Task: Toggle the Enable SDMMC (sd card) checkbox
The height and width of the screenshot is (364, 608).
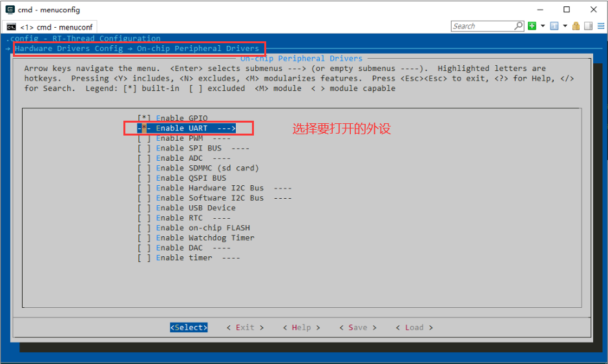Action: tap(143, 168)
